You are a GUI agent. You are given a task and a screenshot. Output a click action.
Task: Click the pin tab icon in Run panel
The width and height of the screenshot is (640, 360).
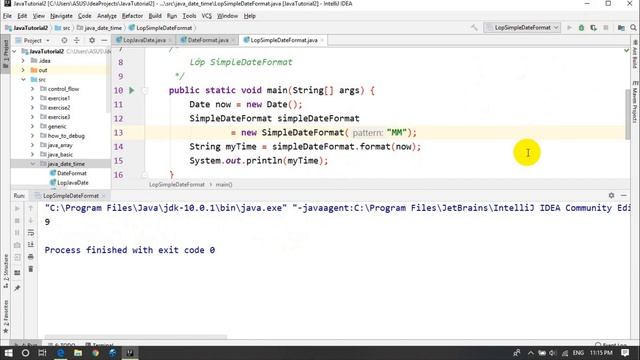pyautogui.click(x=17, y=288)
